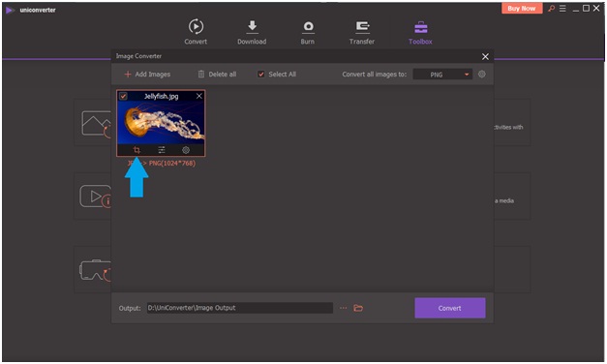Click the Output path field
The width and height of the screenshot is (607, 364).
click(x=240, y=308)
